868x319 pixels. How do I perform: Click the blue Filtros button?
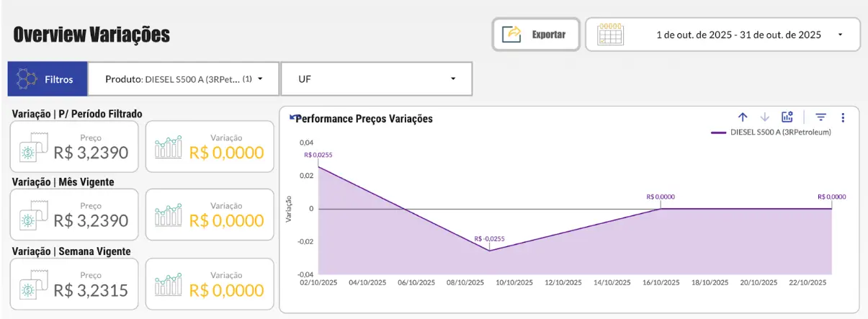point(48,79)
